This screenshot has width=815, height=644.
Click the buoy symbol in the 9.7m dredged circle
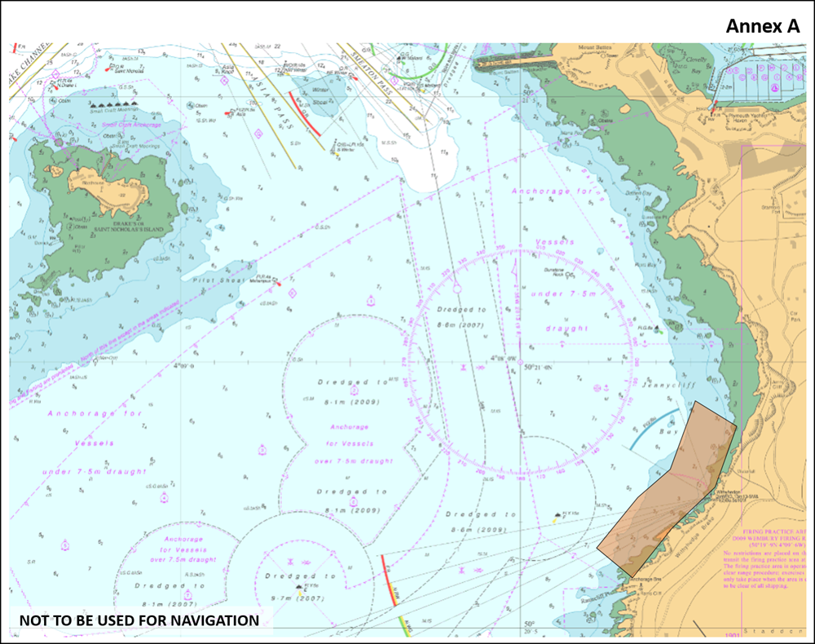point(300,588)
